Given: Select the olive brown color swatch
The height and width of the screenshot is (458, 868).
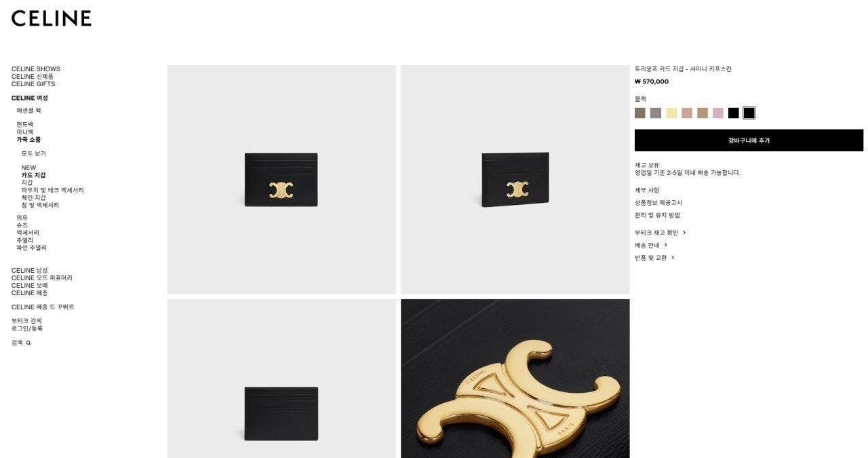Looking at the screenshot, I should pos(640,113).
